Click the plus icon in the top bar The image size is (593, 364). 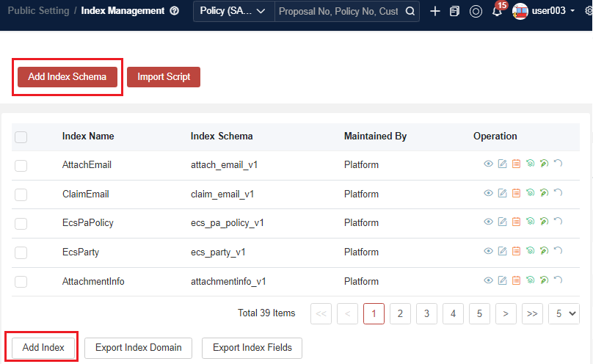click(435, 12)
